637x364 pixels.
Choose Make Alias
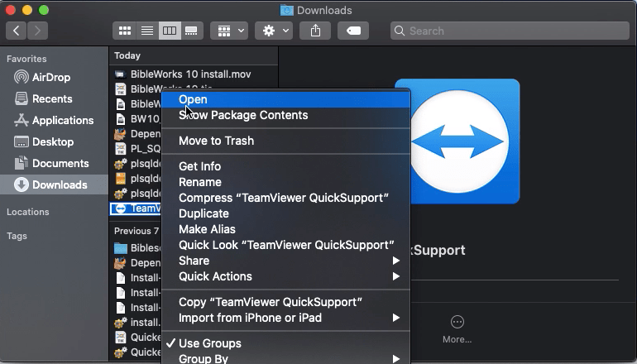pos(286,229)
